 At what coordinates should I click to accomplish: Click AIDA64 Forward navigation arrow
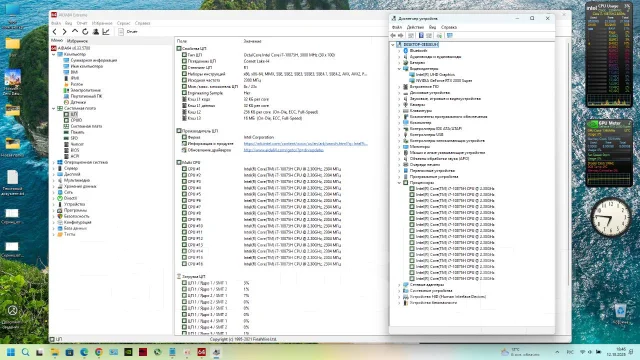coord(64,31)
